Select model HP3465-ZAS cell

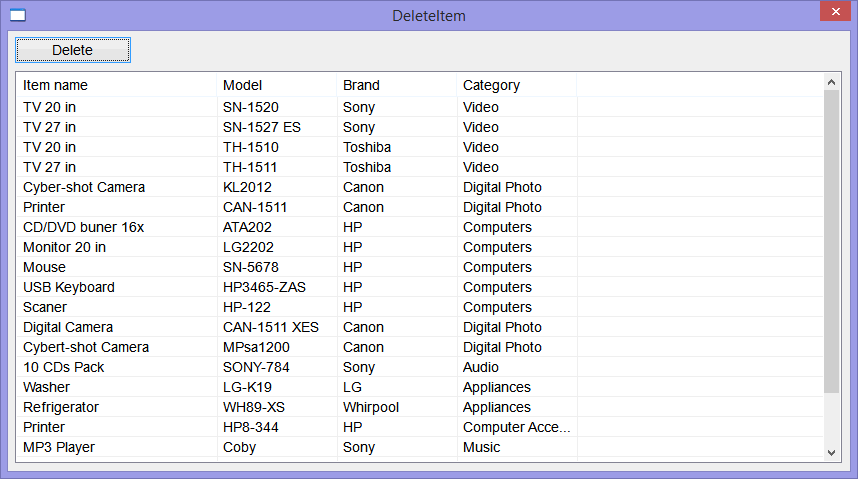[x=264, y=287]
